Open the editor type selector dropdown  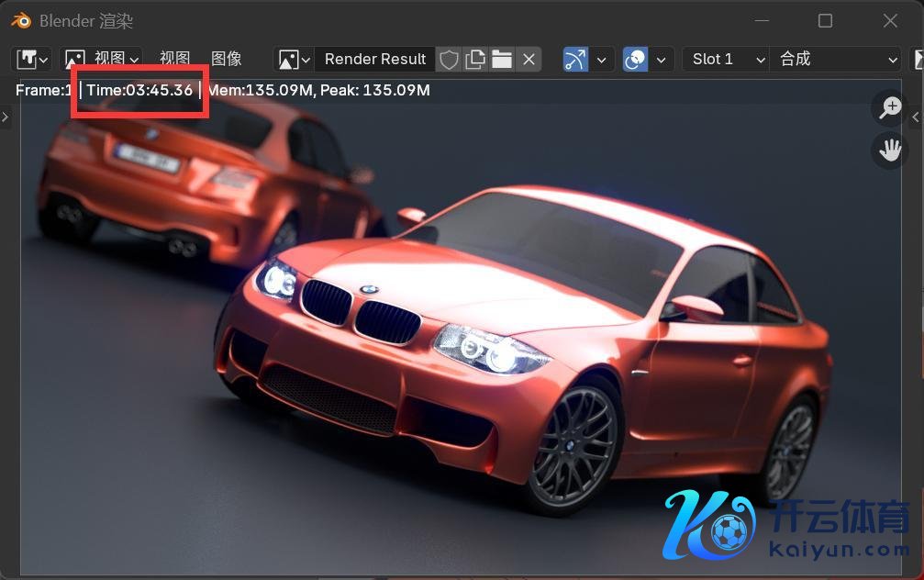tap(32, 59)
